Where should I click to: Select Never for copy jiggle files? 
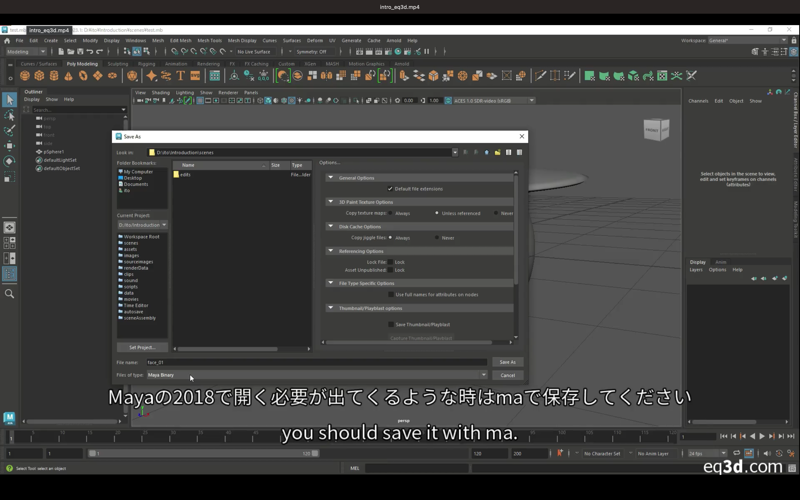tap(437, 238)
